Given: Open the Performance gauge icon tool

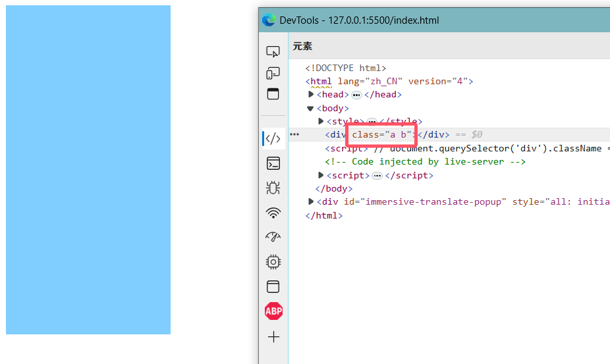Looking at the screenshot, I should 273,237.
